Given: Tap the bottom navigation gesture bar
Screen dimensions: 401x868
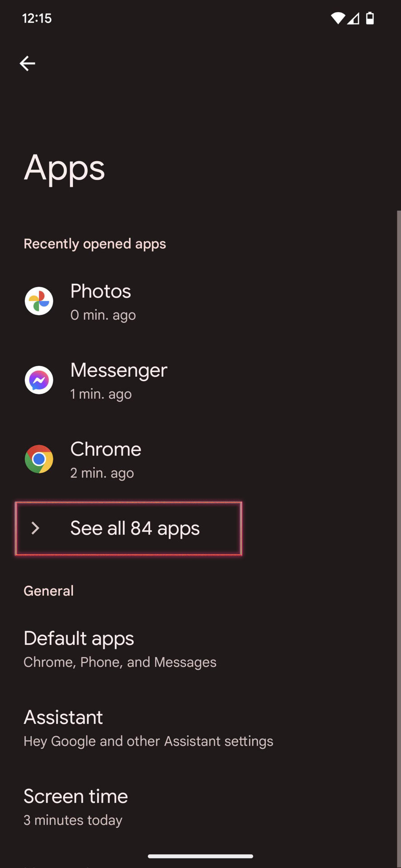Looking at the screenshot, I should [200, 856].
